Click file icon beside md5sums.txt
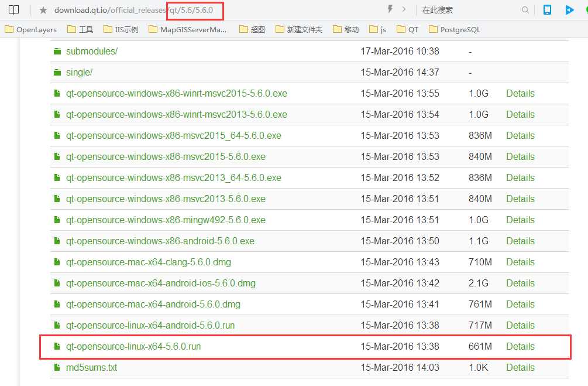588x386 pixels. coord(57,367)
